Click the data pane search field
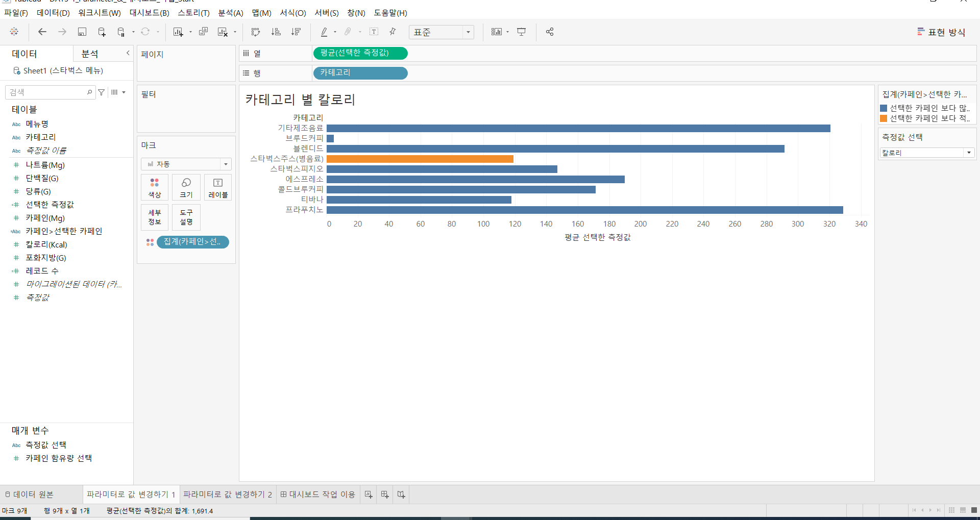Image resolution: width=980 pixels, height=520 pixels. [50, 92]
